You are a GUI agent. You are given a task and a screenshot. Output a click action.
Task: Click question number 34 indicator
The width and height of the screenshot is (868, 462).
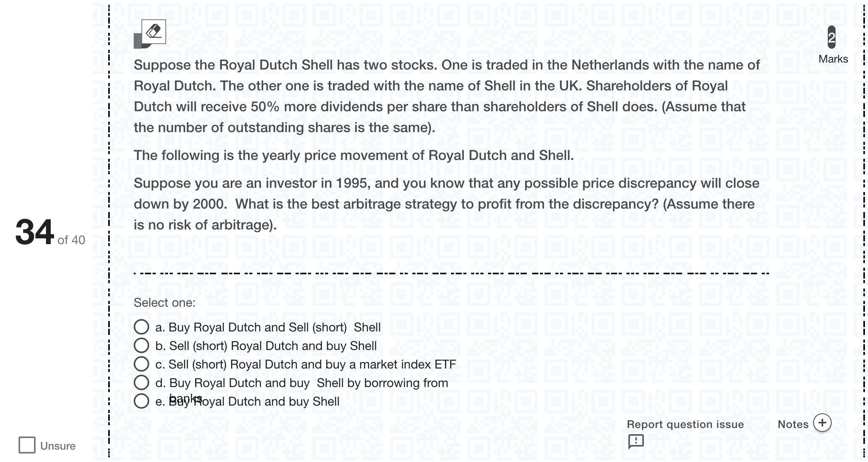tap(35, 232)
